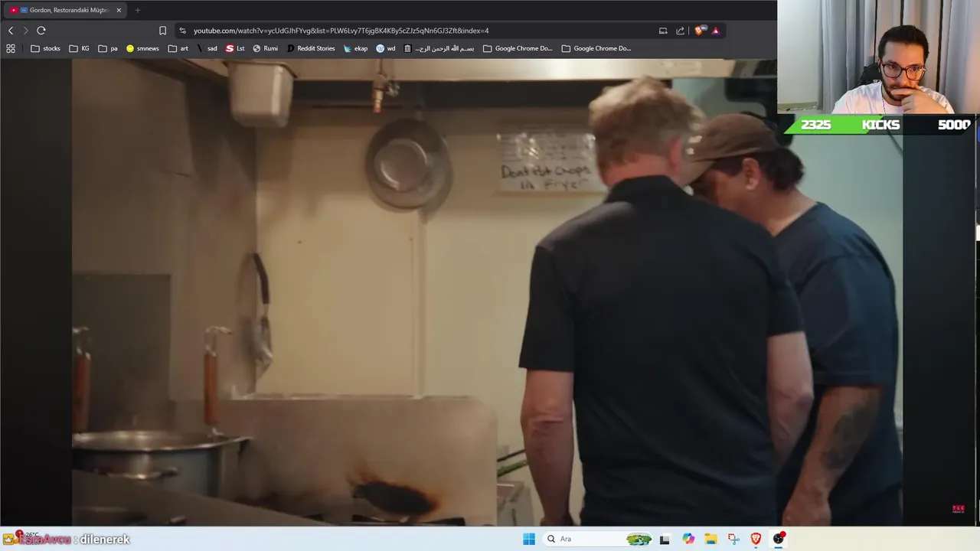This screenshot has width=980, height=551.
Task: Open the Windows Start menu
Action: coord(529,539)
